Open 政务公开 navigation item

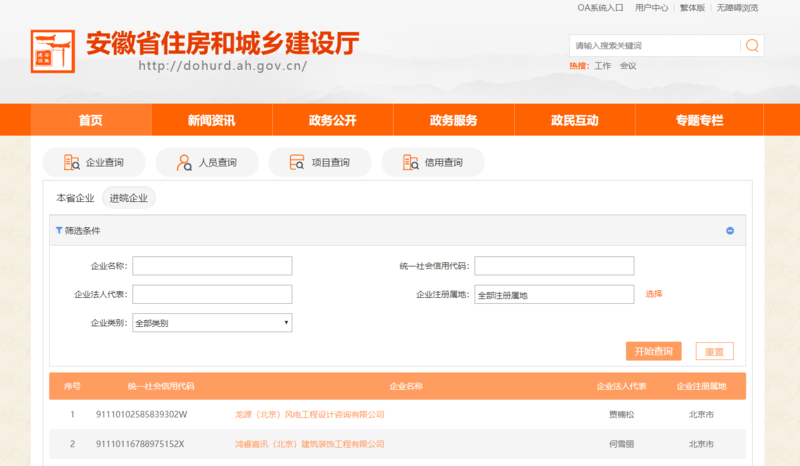pyautogui.click(x=333, y=120)
